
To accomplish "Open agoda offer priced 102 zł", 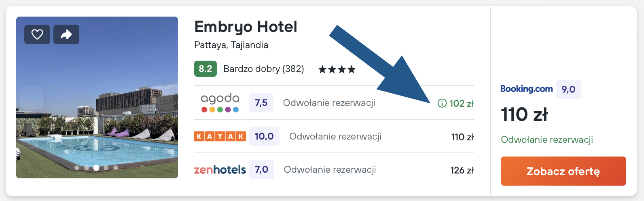I will click(334, 103).
